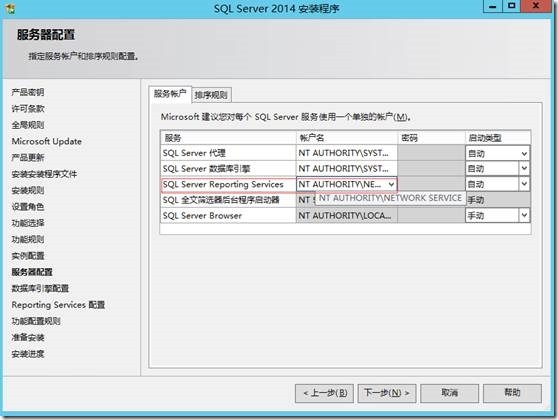This screenshot has width=558, height=420.
Task: Select the SQL Server Reporting Services row
Action: (x=228, y=184)
